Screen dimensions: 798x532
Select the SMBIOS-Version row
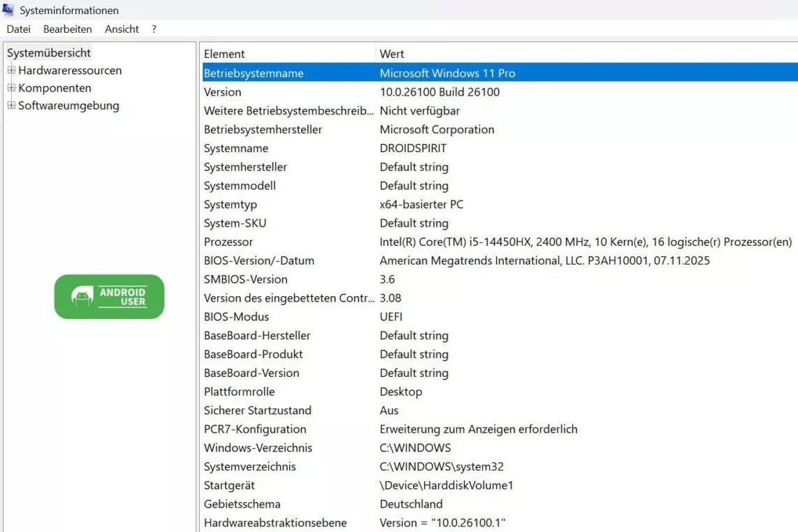pos(500,279)
